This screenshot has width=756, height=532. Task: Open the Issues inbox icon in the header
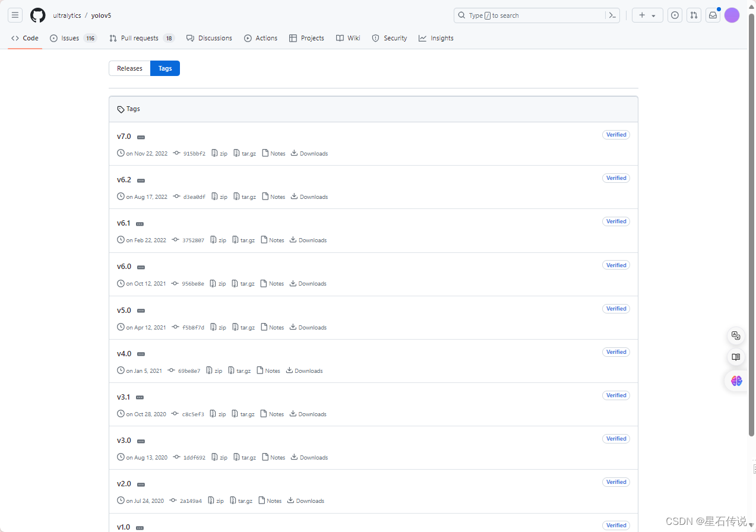675,15
